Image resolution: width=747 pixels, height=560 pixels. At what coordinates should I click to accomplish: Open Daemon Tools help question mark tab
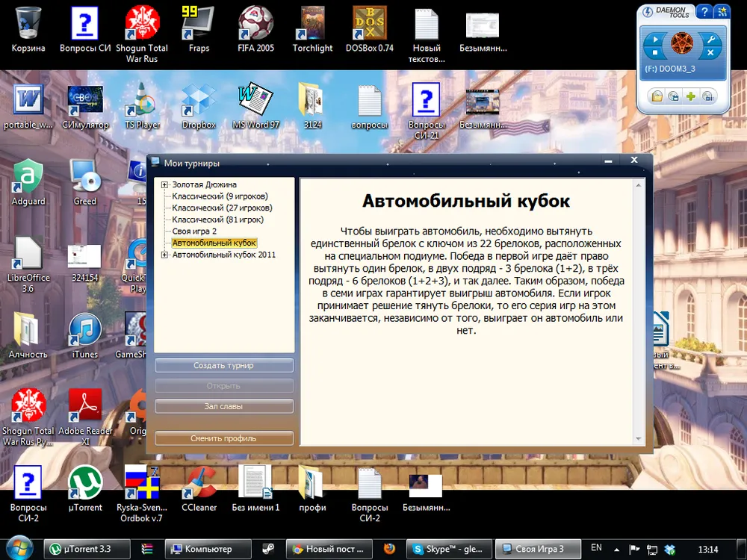tap(703, 11)
